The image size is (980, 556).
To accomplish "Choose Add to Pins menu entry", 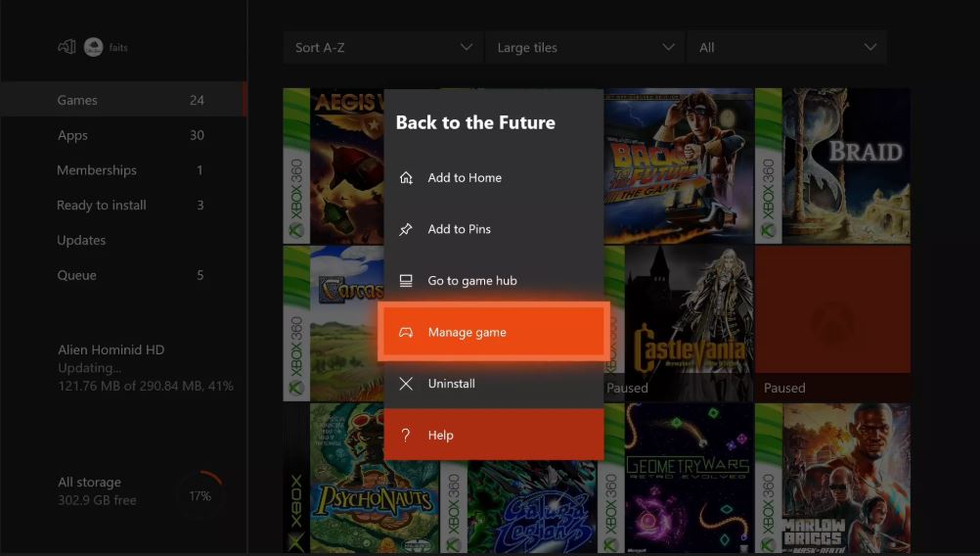I will pyautogui.click(x=494, y=229).
